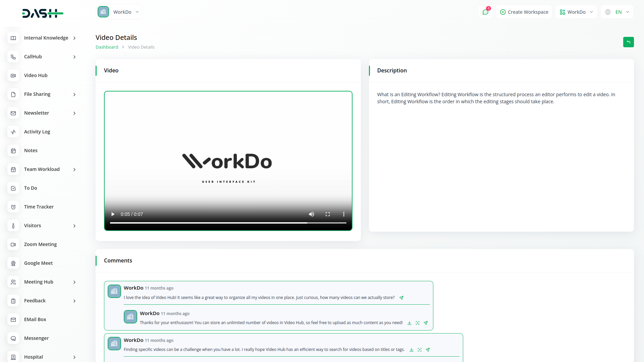Open the WorkDo account dropdown at top right

point(576,12)
